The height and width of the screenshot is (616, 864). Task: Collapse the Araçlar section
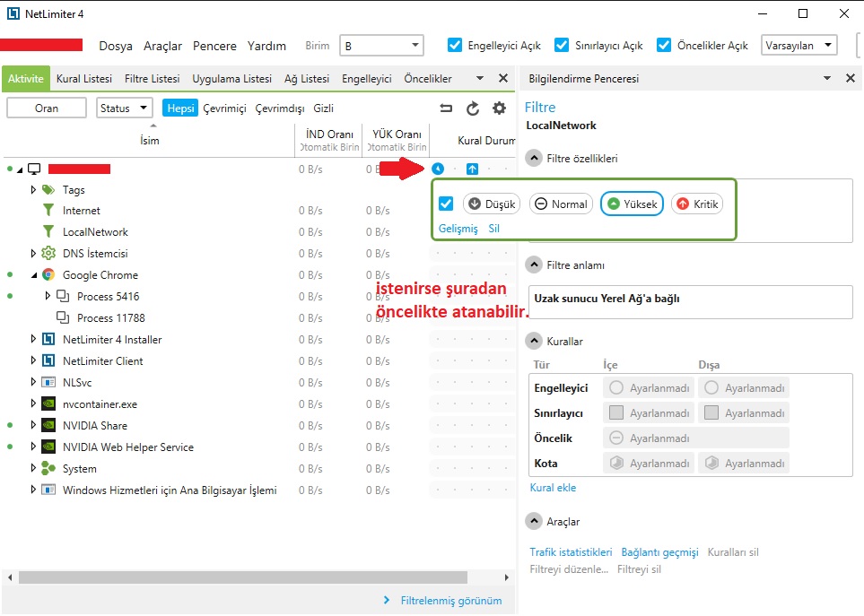click(534, 521)
